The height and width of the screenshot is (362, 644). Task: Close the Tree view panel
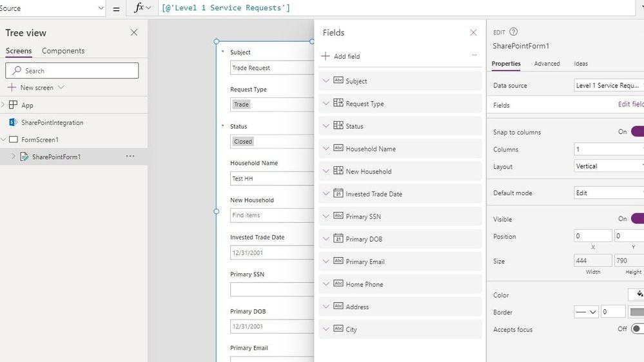click(x=134, y=33)
